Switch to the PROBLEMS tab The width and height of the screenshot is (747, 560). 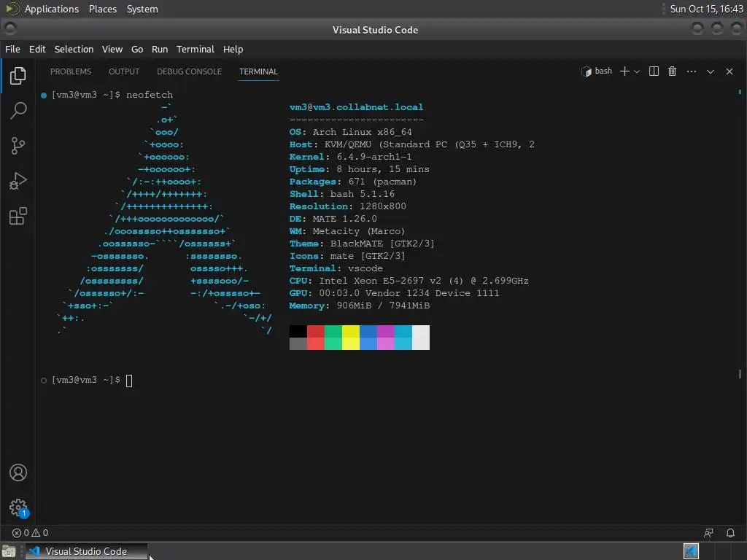click(71, 71)
